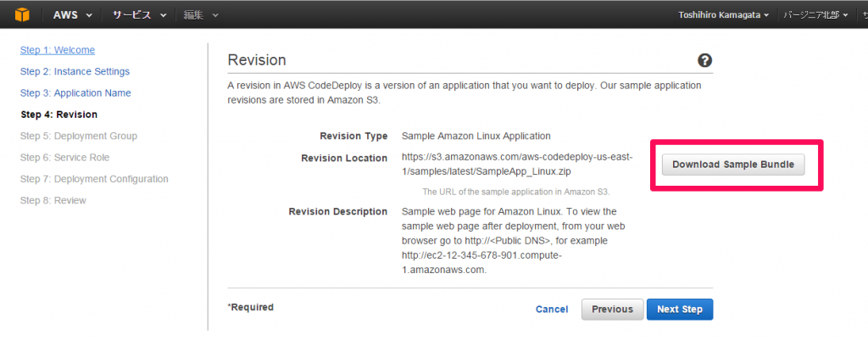This screenshot has height=341, width=868.
Task: Select Step 5: Deployment Group
Action: pos(79,137)
